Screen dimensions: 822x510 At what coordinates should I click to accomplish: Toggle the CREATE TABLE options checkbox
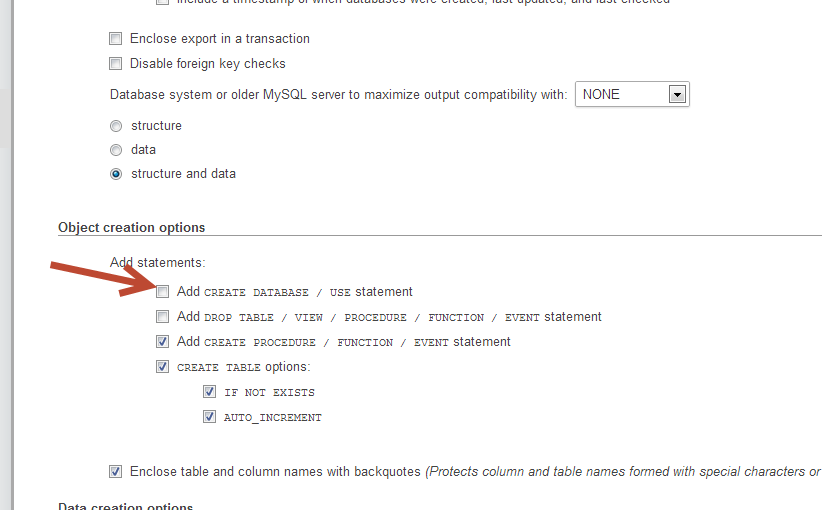coord(163,366)
